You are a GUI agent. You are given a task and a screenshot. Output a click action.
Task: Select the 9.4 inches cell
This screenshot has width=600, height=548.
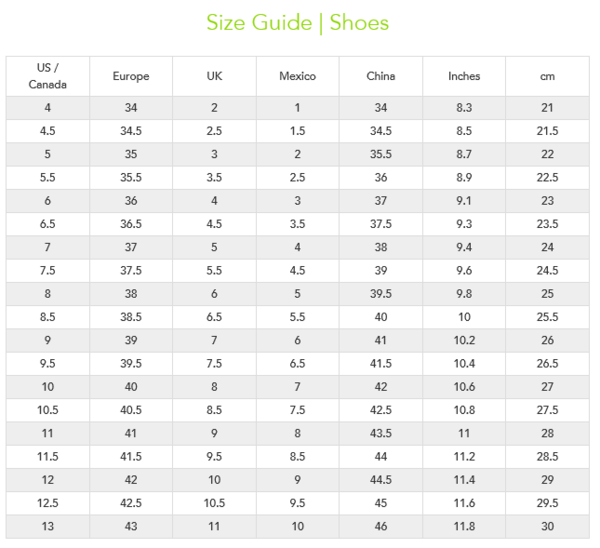coord(464,248)
